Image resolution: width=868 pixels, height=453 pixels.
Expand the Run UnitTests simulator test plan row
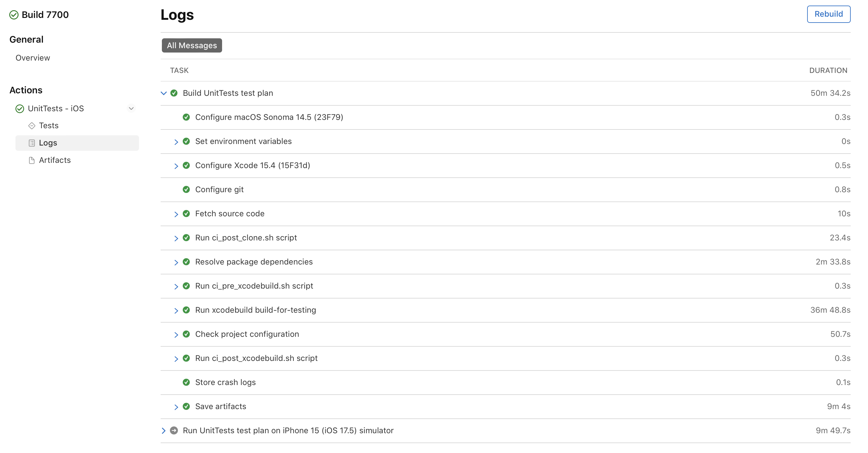tap(164, 430)
